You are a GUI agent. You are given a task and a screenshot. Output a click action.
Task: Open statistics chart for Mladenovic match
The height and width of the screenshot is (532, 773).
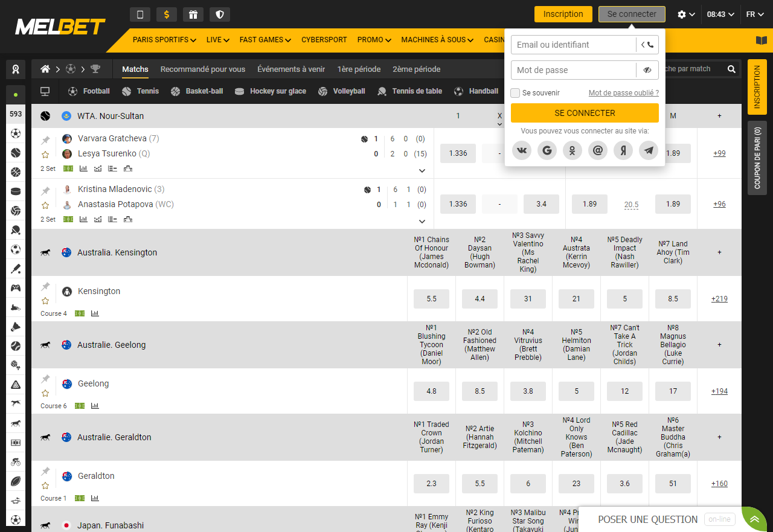tap(83, 219)
